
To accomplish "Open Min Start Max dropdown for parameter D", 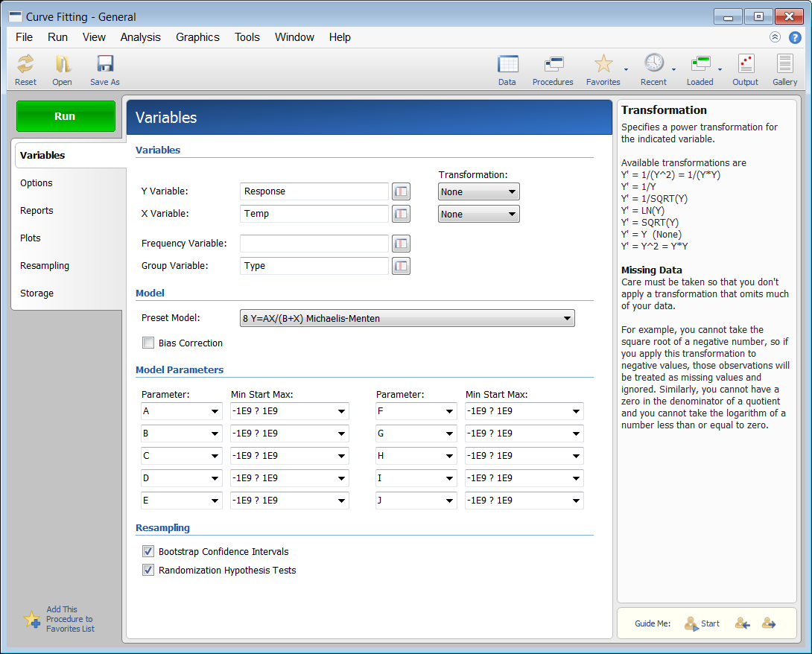I will point(290,478).
